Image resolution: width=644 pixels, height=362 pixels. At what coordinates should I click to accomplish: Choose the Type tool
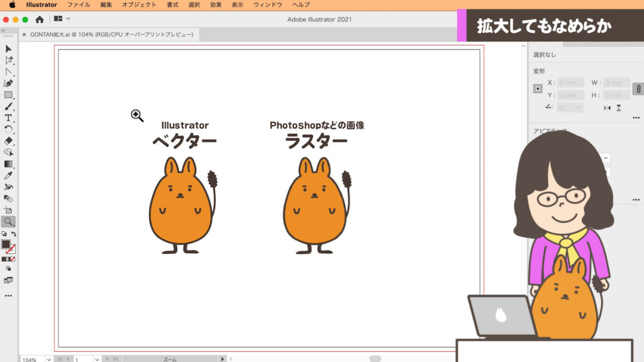[x=9, y=118]
